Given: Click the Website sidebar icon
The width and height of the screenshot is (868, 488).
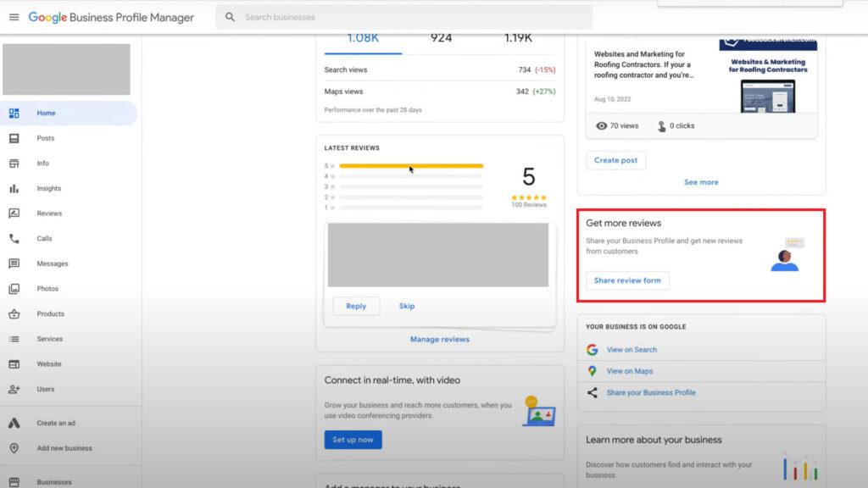Looking at the screenshot, I should click(14, 364).
